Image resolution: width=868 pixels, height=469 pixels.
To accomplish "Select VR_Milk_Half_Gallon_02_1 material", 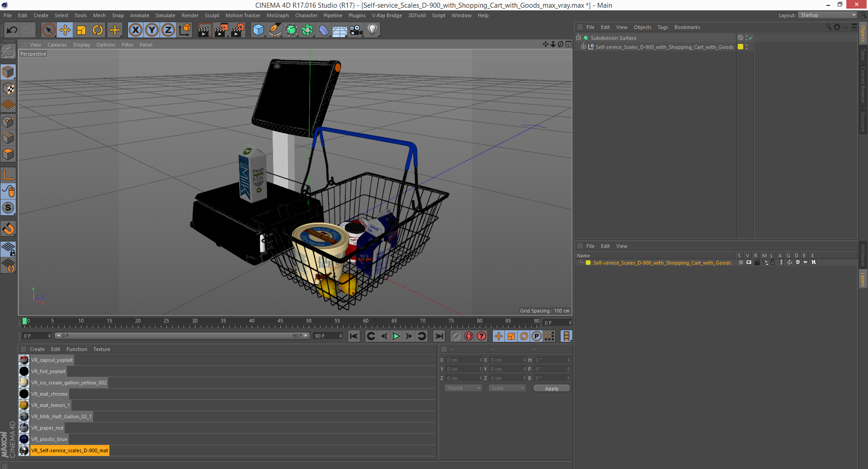I will tap(61, 417).
